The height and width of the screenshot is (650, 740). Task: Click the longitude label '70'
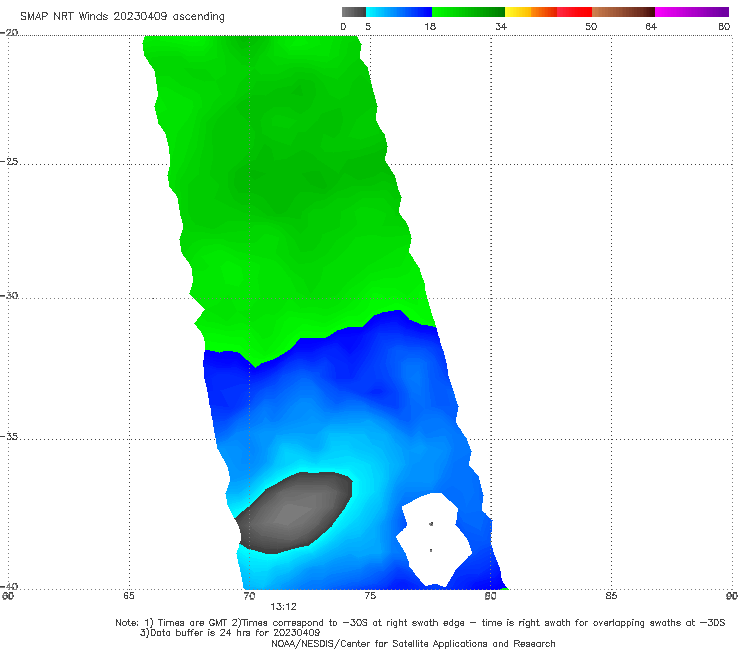tap(249, 596)
